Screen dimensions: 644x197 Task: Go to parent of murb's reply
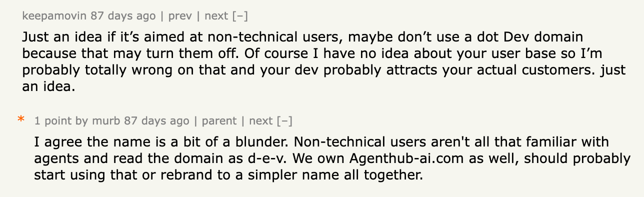[x=219, y=121]
